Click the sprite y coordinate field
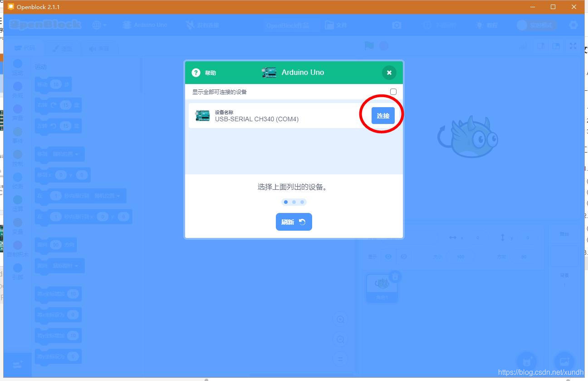Image resolution: width=588 pixels, height=381 pixels. tap(527, 238)
